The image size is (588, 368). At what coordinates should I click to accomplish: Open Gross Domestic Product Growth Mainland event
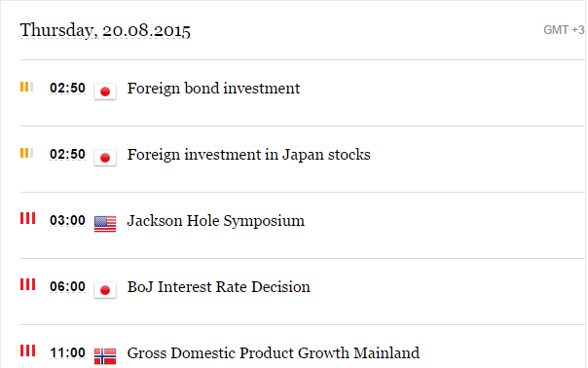tap(273, 353)
